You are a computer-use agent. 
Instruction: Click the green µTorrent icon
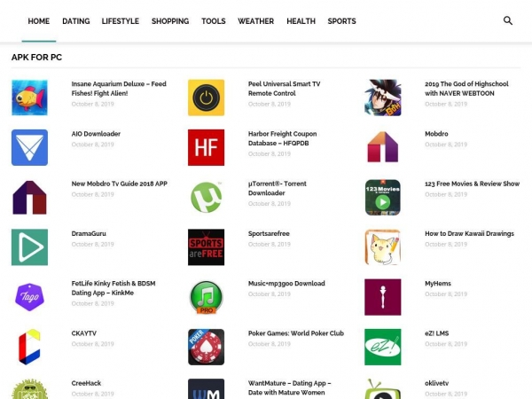coord(206,198)
